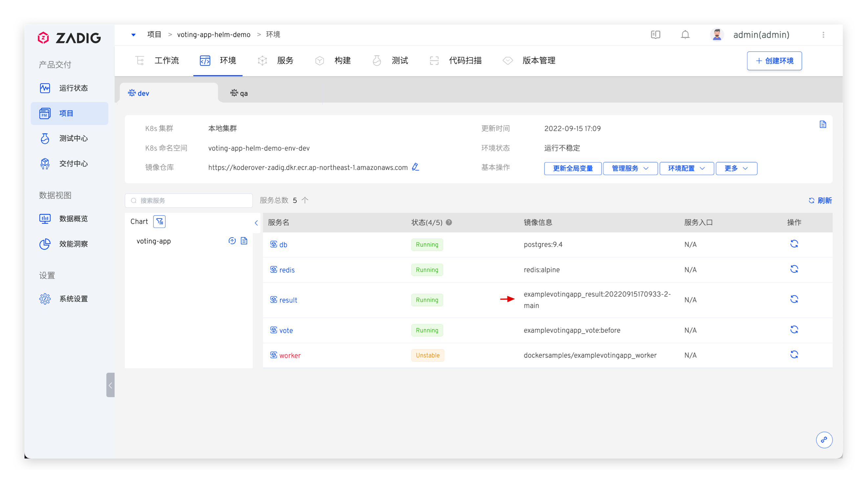Expand the 管理服务 dropdown

click(x=630, y=168)
